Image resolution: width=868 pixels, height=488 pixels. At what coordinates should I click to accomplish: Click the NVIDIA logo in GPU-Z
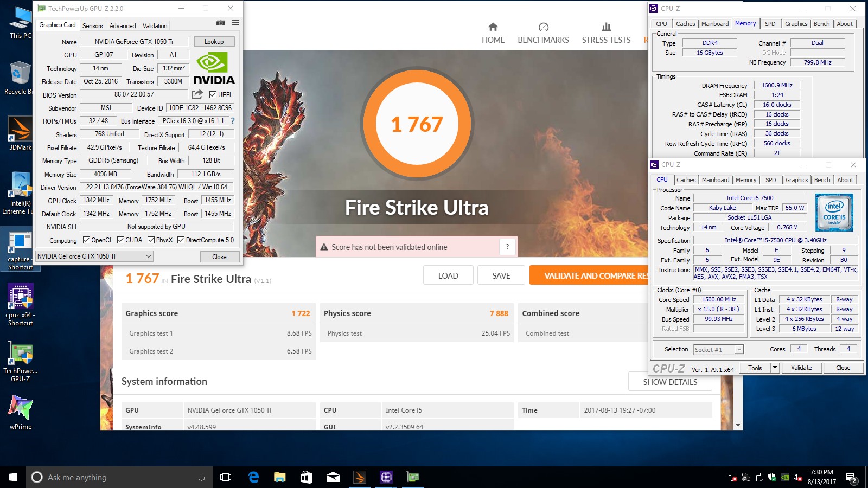pyautogui.click(x=214, y=68)
